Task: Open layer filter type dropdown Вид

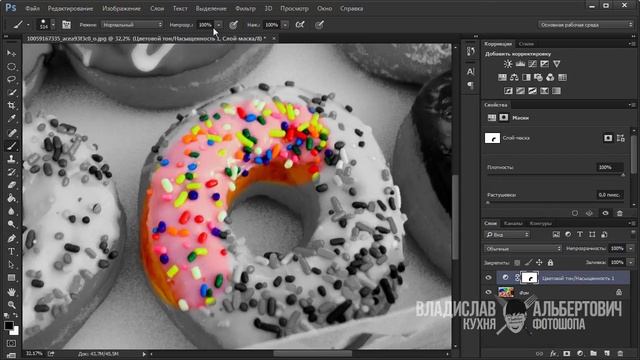Action: pyautogui.click(x=507, y=235)
